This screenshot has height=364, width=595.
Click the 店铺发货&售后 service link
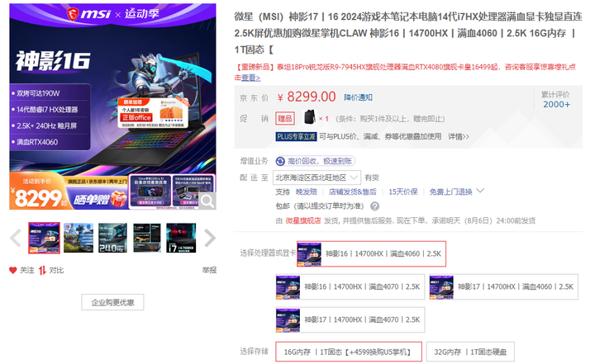353,191
